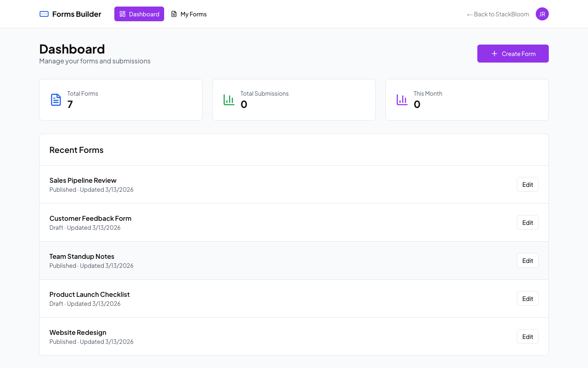Click the plus icon on Create Form
Image resolution: width=588 pixels, height=368 pixels.
494,54
